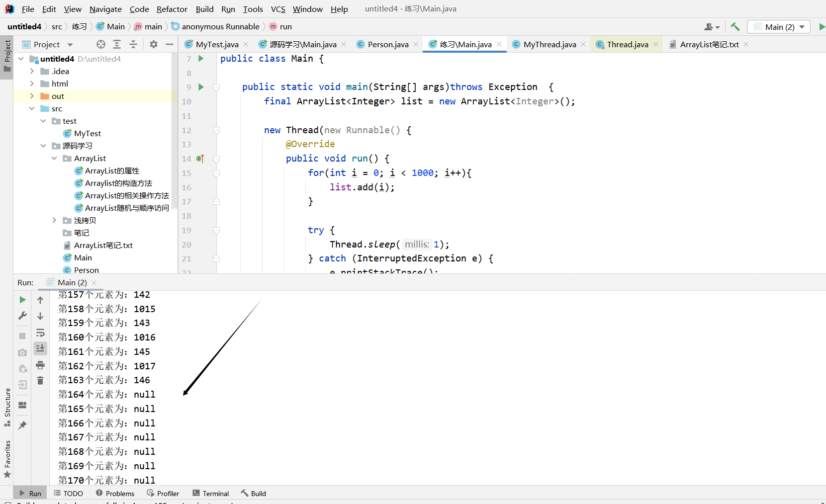The height and width of the screenshot is (504, 826).
Task: Click the locate-in-project target icon
Action: coord(101,44)
